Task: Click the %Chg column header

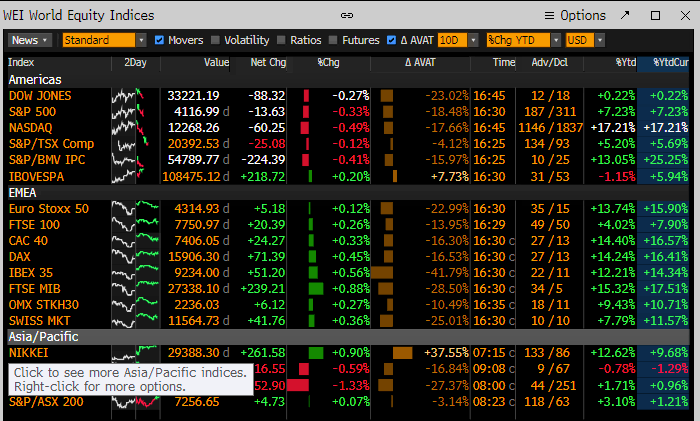Action: (x=328, y=63)
